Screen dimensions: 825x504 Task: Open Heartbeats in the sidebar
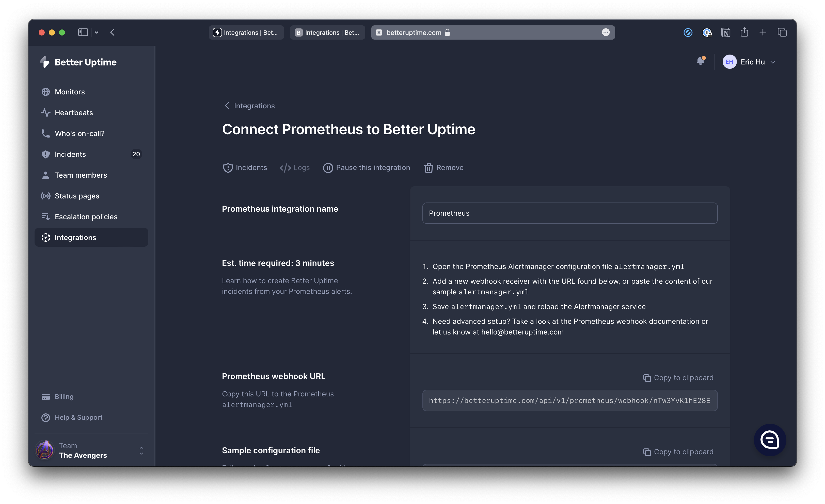click(91, 113)
